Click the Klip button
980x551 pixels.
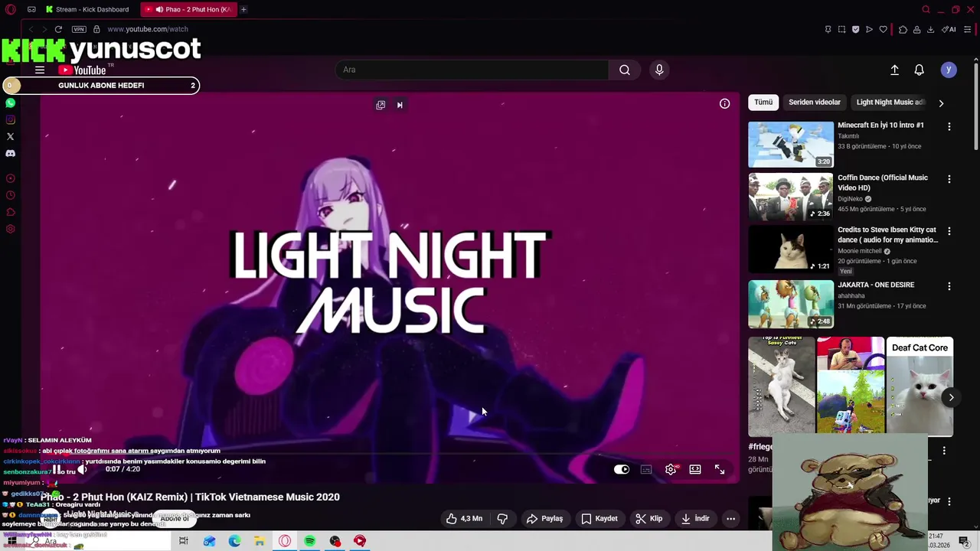(x=648, y=518)
